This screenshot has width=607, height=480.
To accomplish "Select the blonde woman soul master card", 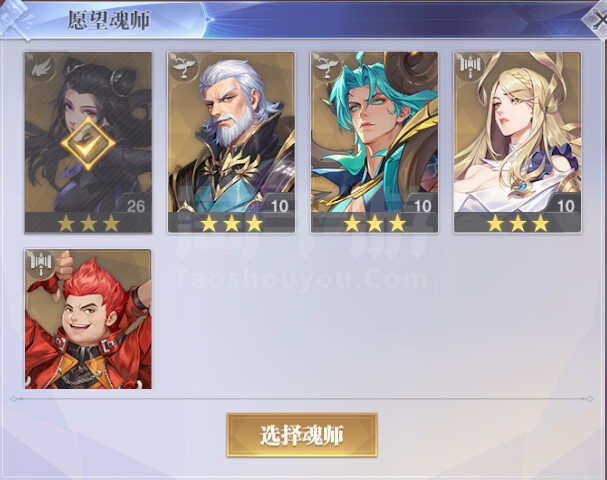I will coord(518,142).
